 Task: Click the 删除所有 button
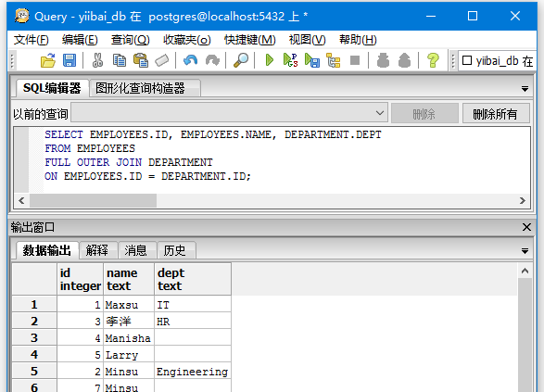click(496, 113)
